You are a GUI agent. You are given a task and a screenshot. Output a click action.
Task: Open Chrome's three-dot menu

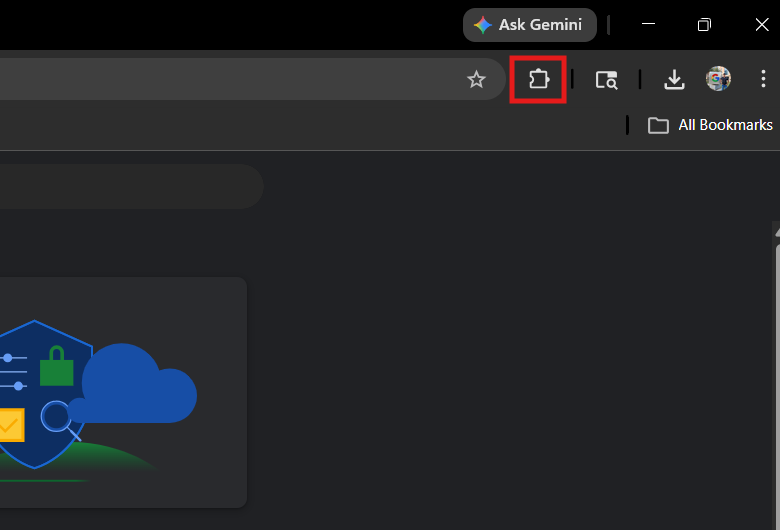point(763,79)
